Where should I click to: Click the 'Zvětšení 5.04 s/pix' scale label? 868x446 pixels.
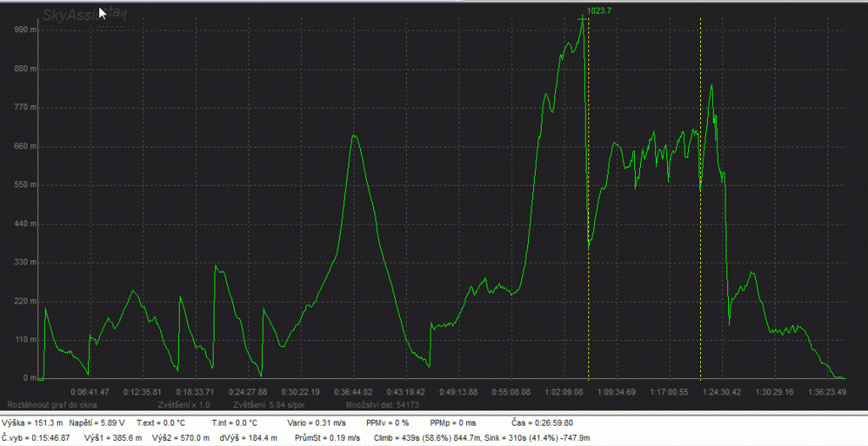click(x=269, y=405)
